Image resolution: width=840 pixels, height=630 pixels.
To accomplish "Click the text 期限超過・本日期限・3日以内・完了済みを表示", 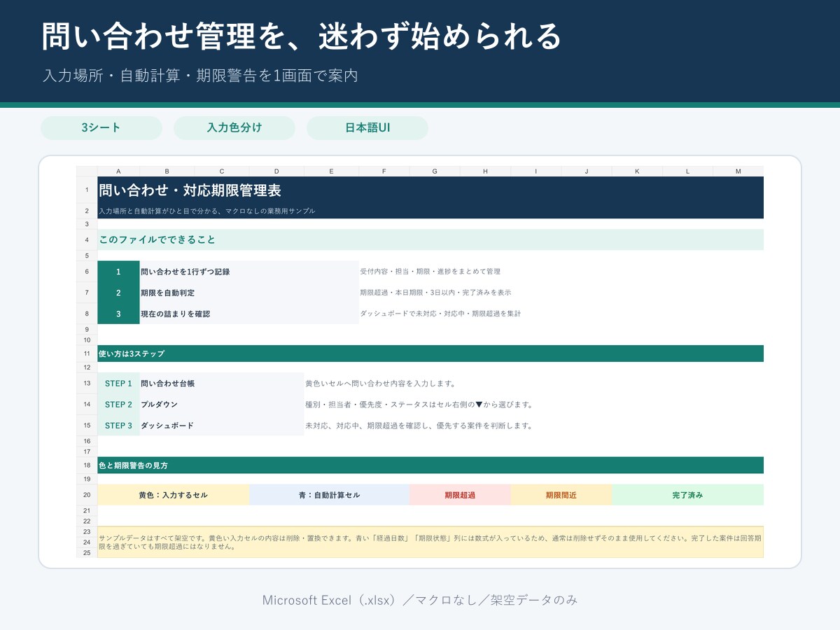I will click(x=435, y=293).
